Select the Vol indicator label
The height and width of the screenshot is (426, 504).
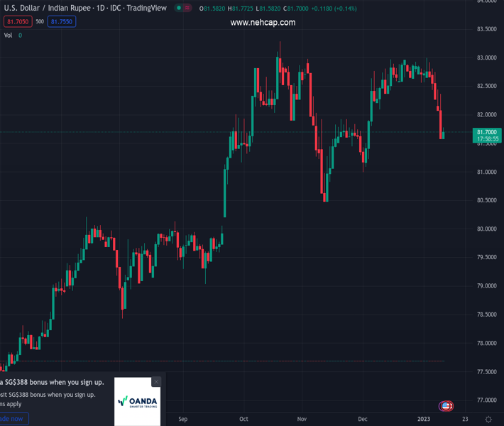tap(9, 35)
